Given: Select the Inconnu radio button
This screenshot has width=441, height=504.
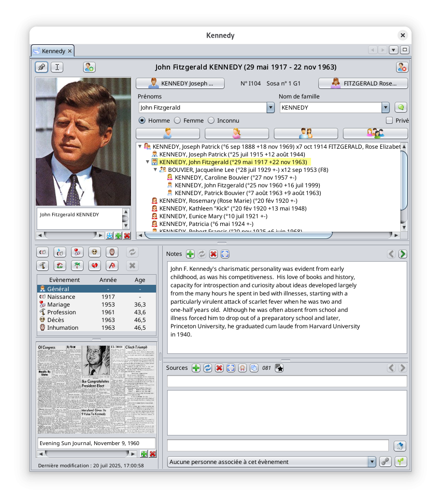Looking at the screenshot, I should (211, 121).
